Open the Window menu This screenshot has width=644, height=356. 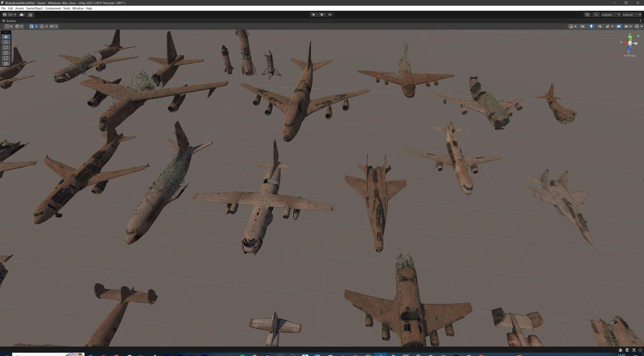point(78,8)
